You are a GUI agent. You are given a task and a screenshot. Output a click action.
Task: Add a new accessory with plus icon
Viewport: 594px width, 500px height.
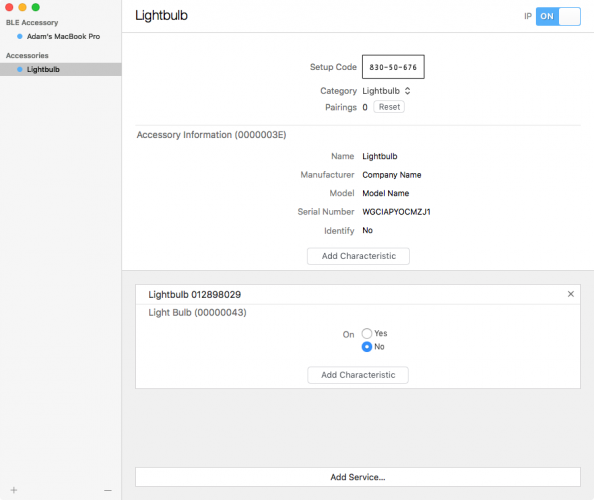14,490
